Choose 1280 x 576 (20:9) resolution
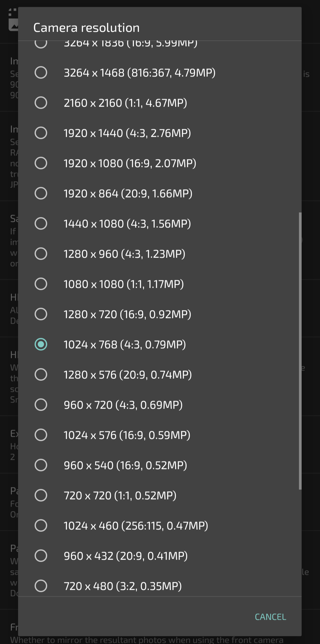This screenshot has width=320, height=644. point(160,375)
